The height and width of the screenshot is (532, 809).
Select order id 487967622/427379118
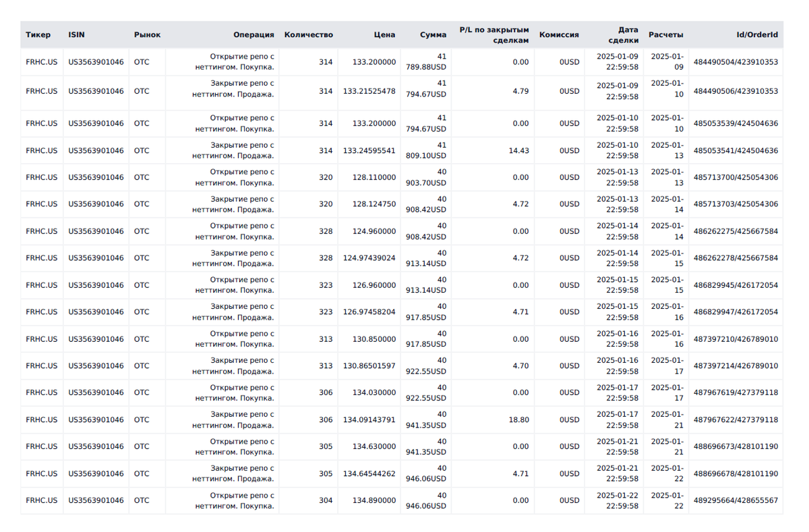pos(736,419)
